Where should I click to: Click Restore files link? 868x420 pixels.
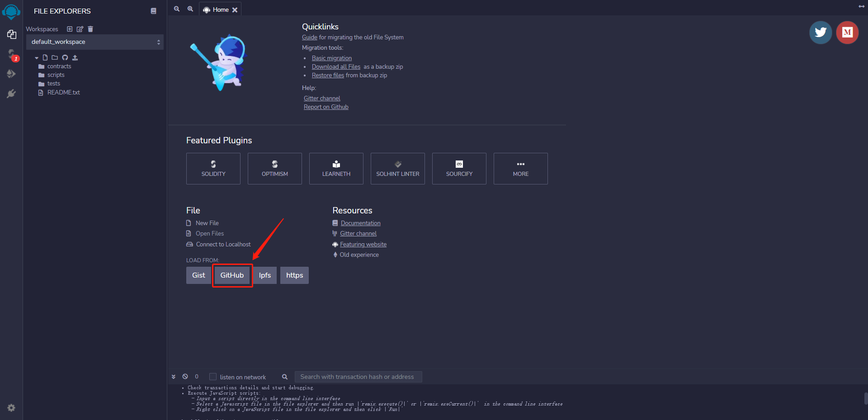(x=328, y=76)
